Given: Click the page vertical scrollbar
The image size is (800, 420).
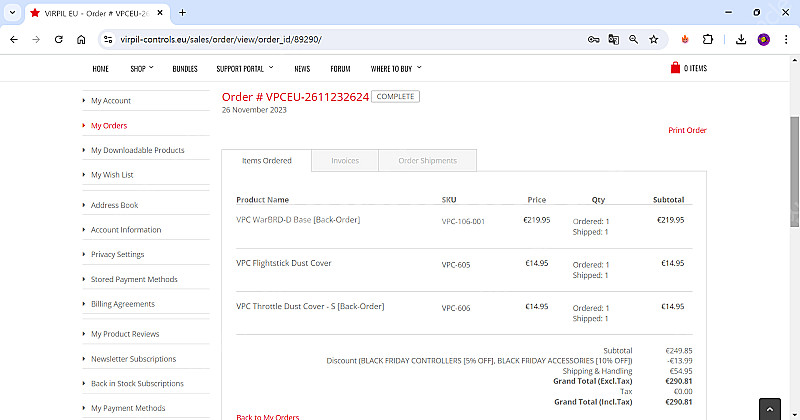Looking at the screenshot, I should pos(794,171).
